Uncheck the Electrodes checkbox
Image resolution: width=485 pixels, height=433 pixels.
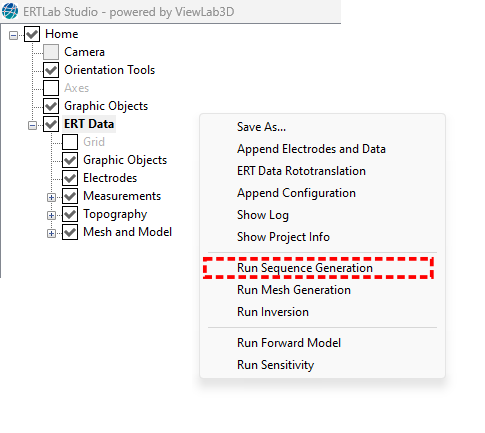[70, 178]
